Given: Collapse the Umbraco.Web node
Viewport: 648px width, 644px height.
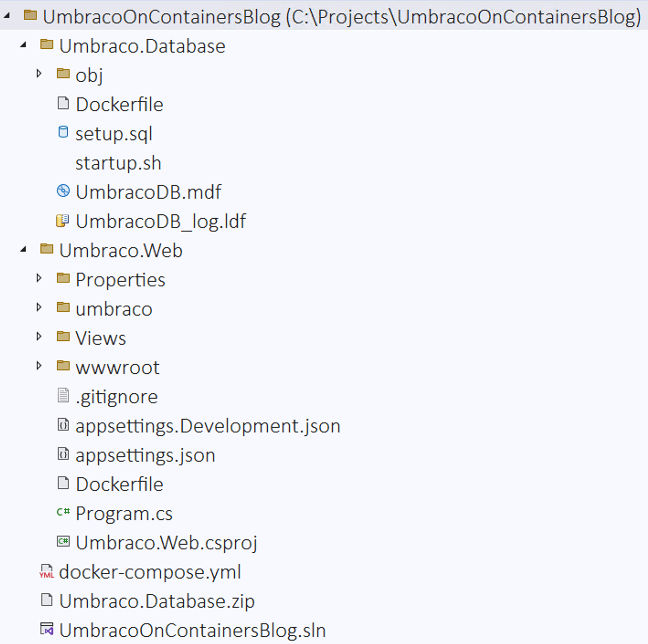Looking at the screenshot, I should coord(22,249).
